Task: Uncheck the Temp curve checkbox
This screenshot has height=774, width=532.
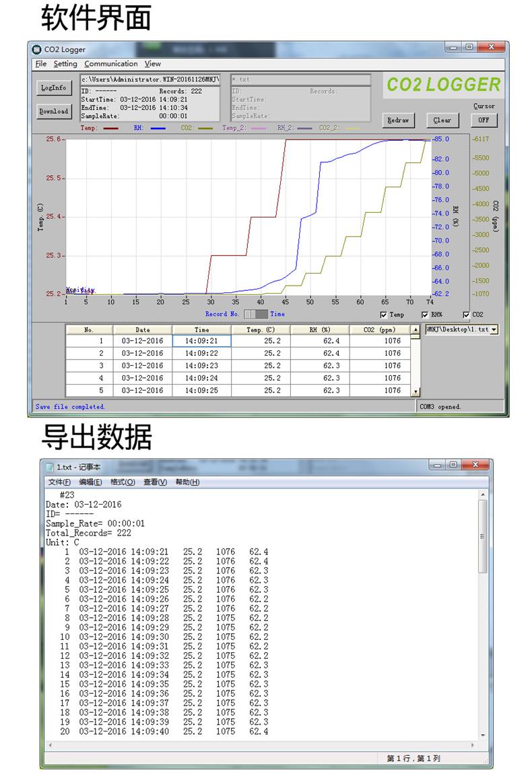Action: tap(383, 315)
